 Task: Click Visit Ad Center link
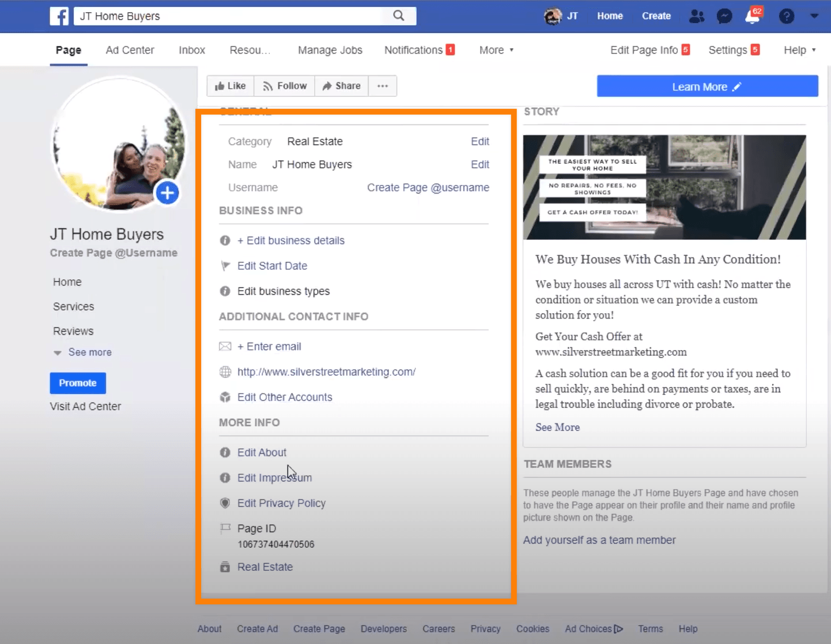85,406
